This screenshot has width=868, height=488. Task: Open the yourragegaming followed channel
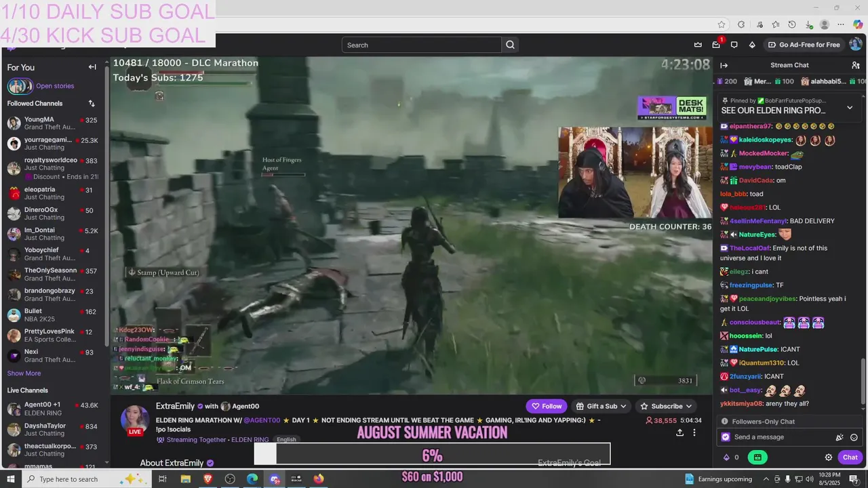click(52, 144)
